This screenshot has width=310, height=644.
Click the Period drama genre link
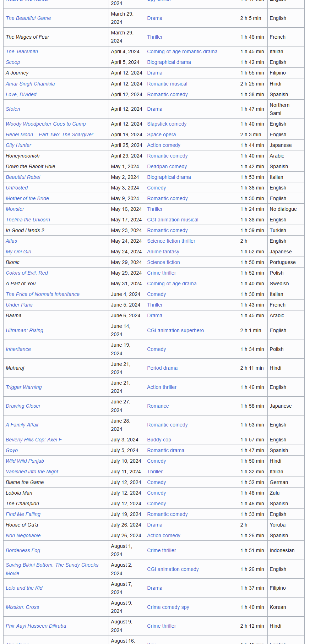(162, 368)
